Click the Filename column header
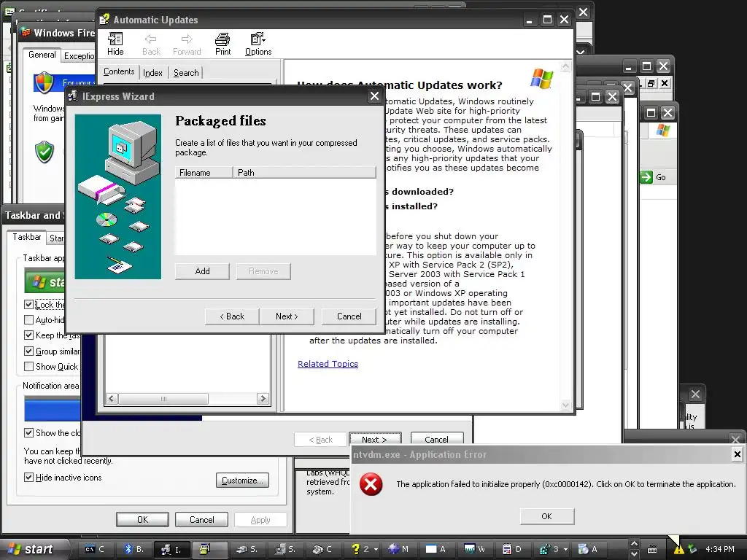 [x=204, y=172]
